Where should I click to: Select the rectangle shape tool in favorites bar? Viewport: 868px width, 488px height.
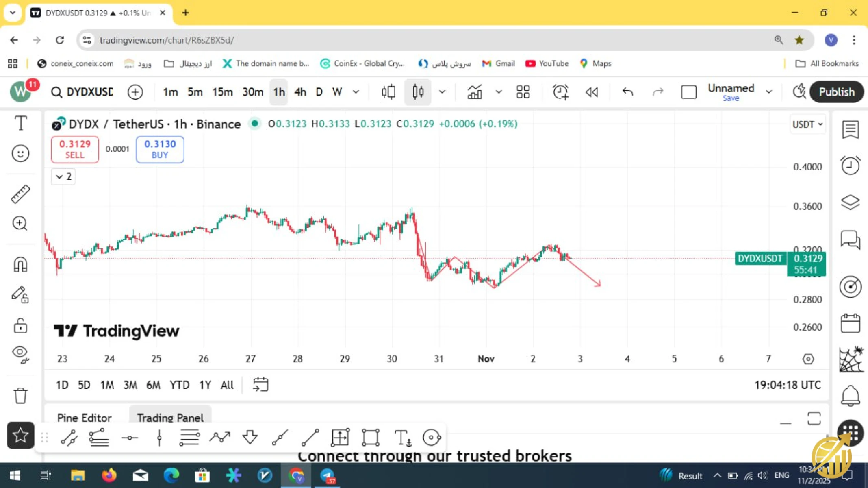click(371, 438)
